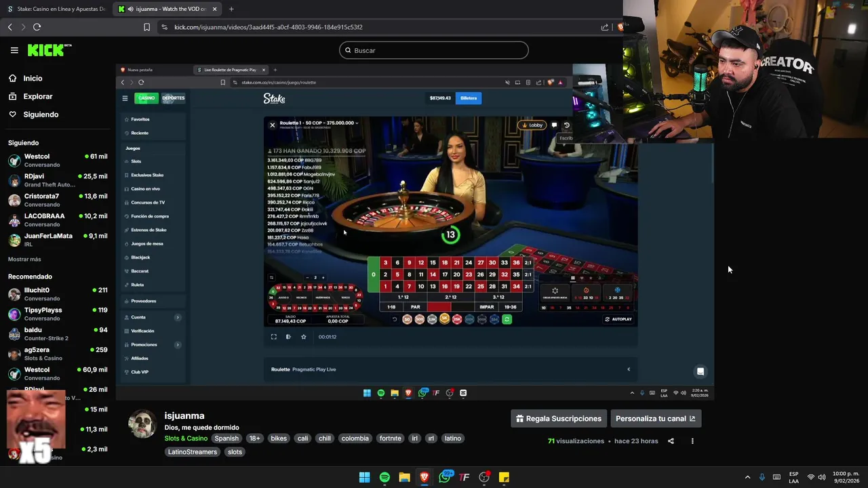Open RDjavi channel in sidebar

[x=58, y=180]
